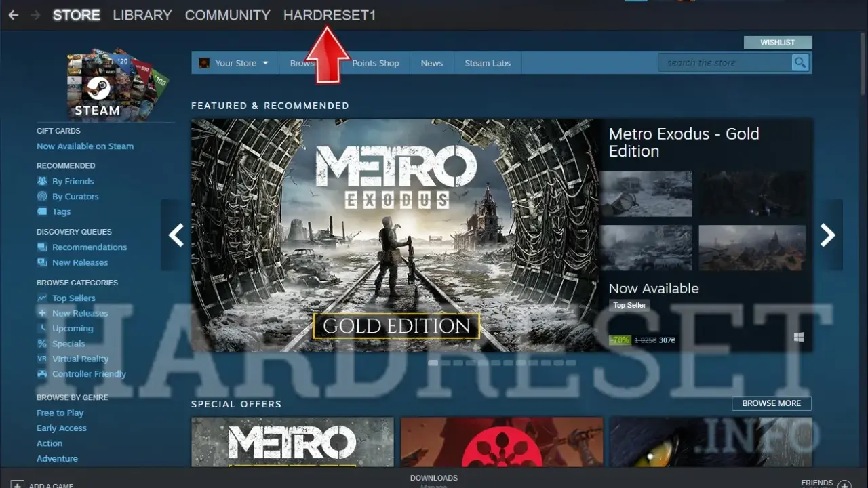The width and height of the screenshot is (868, 488).
Task: View the first Metro Exodus screenshot thumbnail
Action: pyautogui.click(x=646, y=193)
